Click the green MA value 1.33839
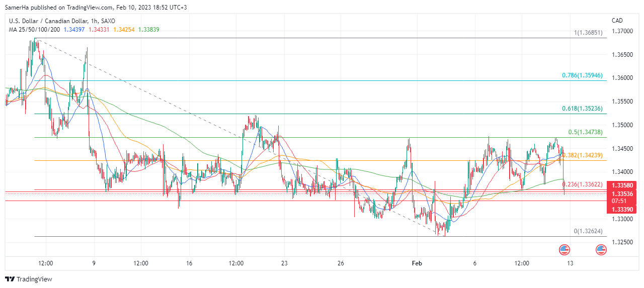This screenshot has height=288, width=644. [149, 30]
